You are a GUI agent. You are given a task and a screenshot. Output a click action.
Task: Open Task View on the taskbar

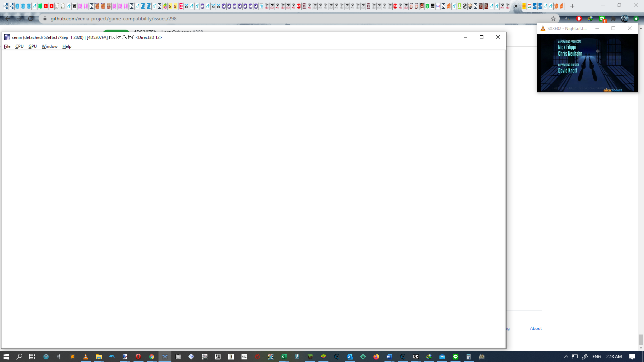32,357
